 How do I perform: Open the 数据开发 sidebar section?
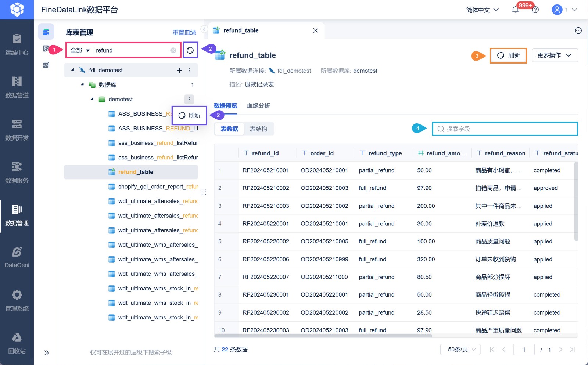17,130
